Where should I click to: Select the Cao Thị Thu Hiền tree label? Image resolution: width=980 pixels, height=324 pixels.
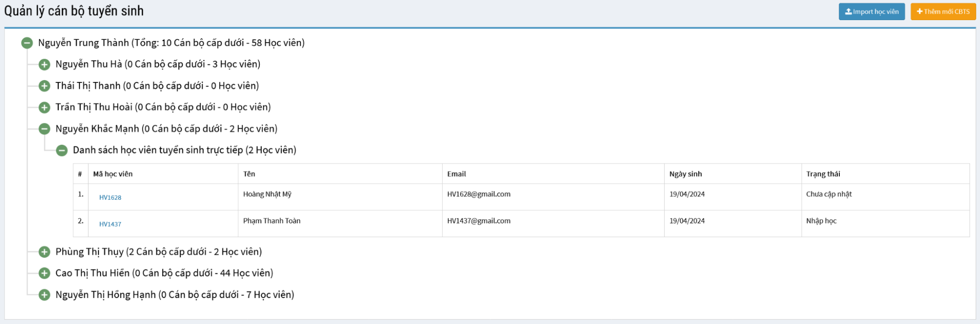164,273
